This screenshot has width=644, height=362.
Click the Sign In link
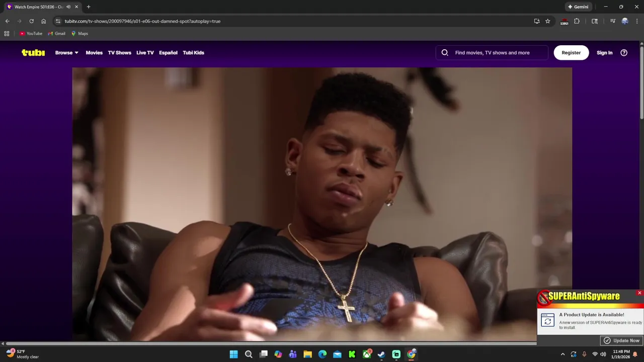604,52
